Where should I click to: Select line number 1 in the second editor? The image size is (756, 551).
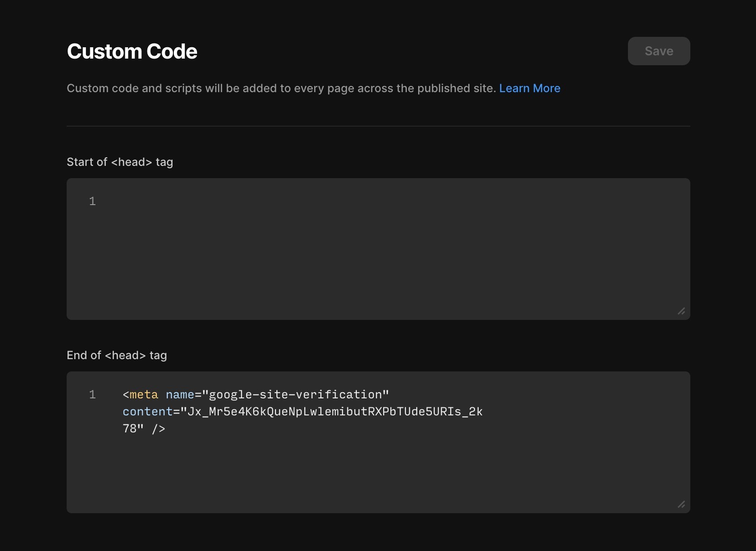(x=92, y=395)
